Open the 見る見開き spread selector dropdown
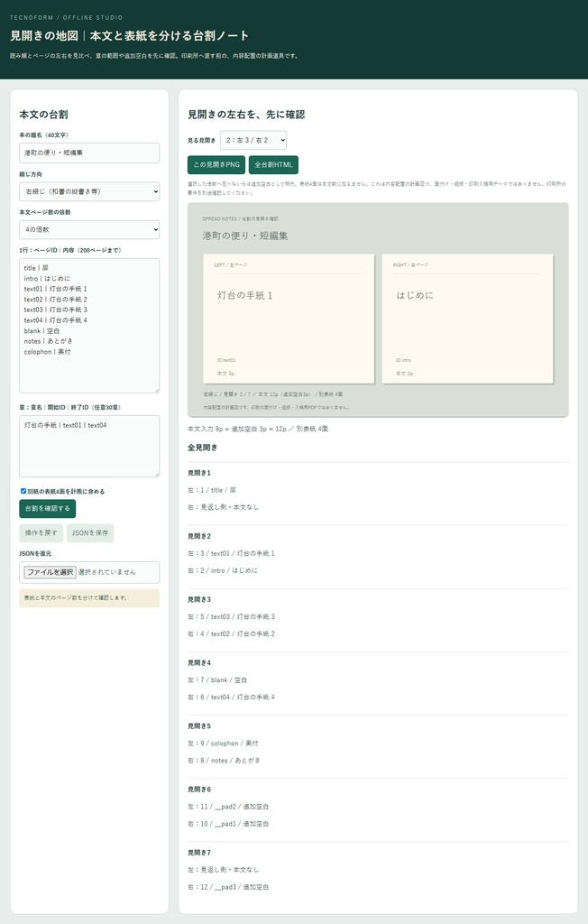The image size is (588, 924). 253,140
